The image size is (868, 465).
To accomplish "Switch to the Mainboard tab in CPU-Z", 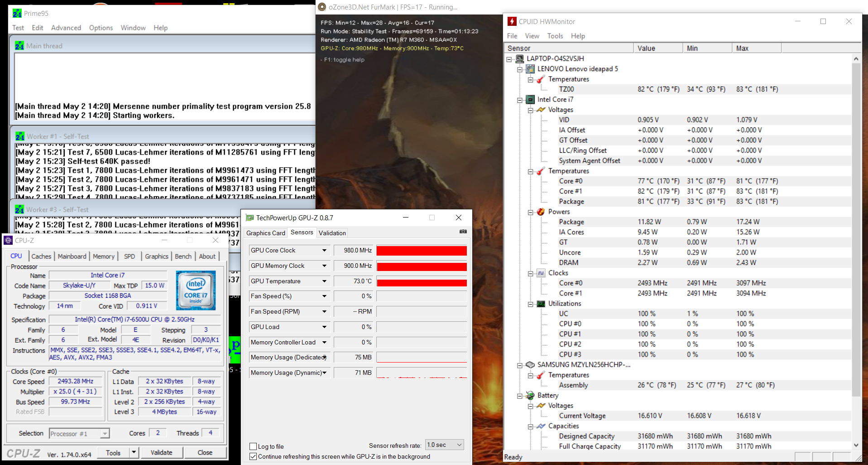I will click(x=72, y=257).
